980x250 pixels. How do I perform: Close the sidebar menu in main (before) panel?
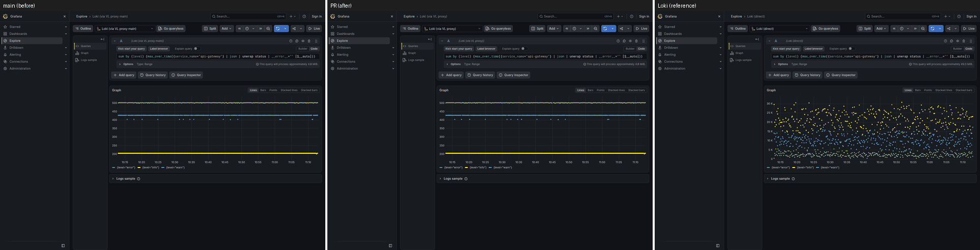pyautogui.click(x=65, y=16)
